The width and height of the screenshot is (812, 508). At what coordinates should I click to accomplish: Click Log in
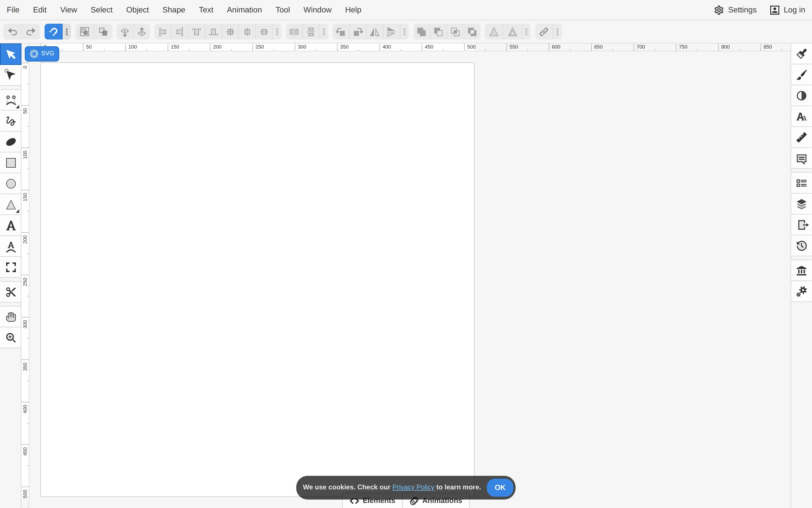click(787, 10)
